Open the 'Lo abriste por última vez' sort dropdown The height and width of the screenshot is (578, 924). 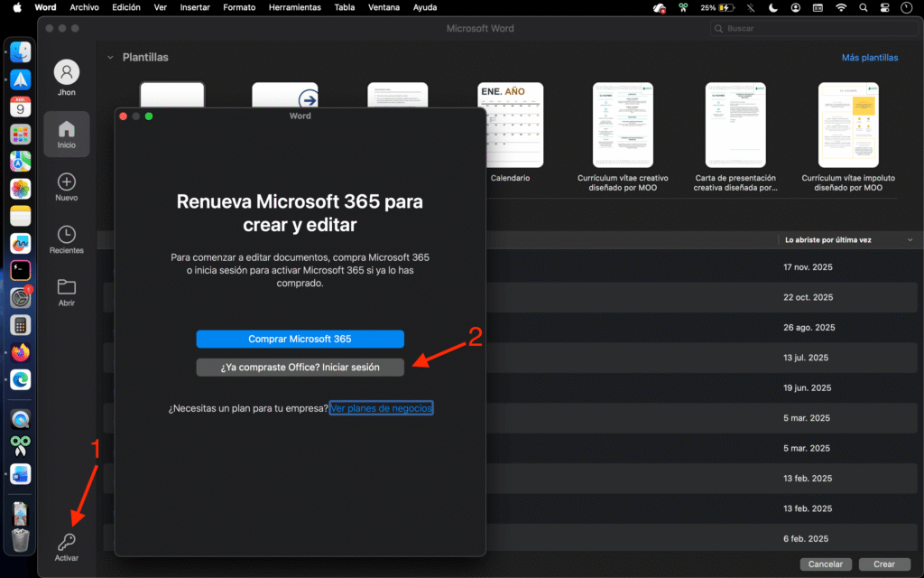910,240
